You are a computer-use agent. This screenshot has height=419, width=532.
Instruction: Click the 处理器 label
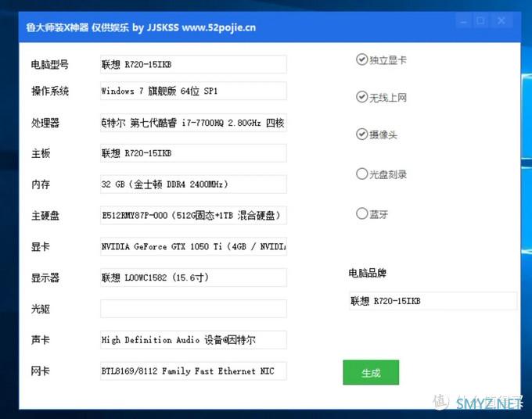(45, 123)
